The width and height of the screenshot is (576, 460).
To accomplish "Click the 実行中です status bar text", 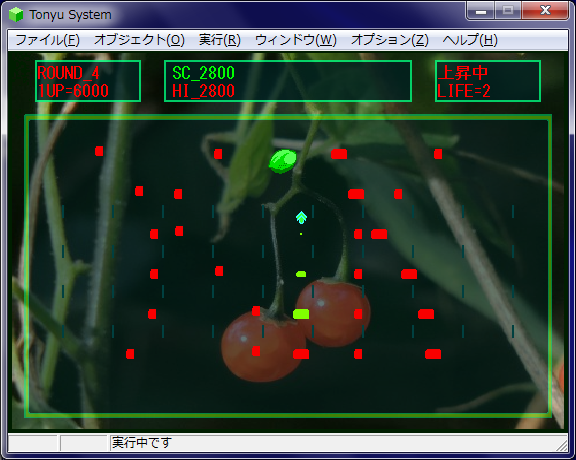I will tap(142, 443).
